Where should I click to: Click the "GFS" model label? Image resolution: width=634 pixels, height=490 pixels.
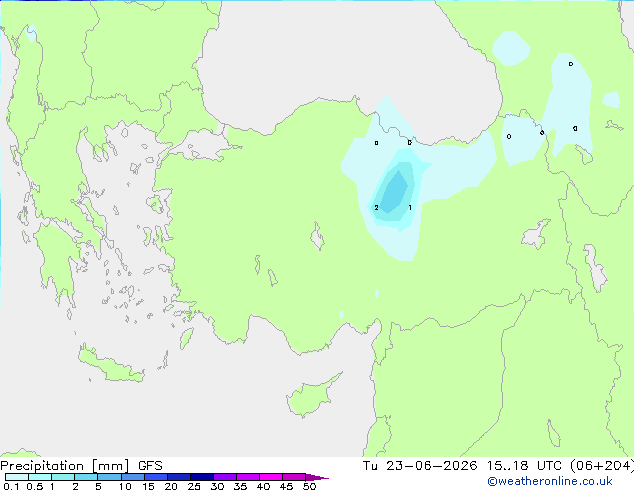(x=150, y=466)
